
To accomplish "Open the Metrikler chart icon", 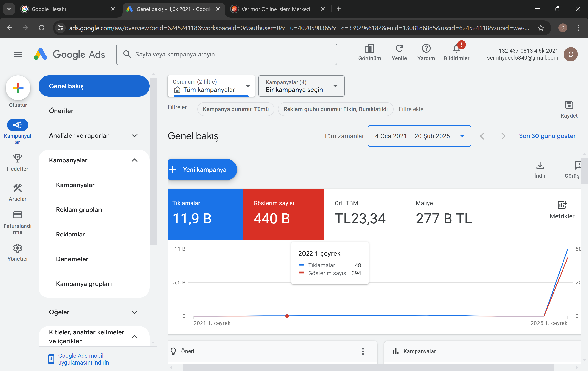I will [x=562, y=205].
